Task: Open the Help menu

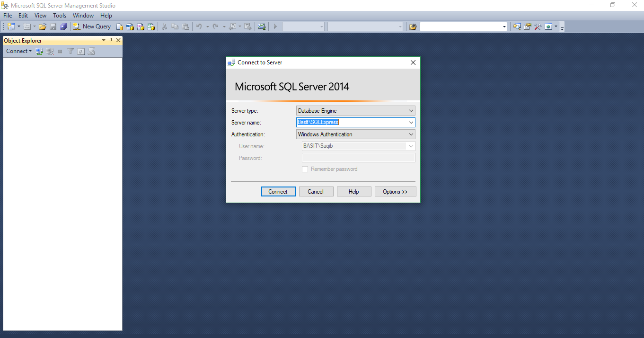Action: pyautogui.click(x=106, y=16)
